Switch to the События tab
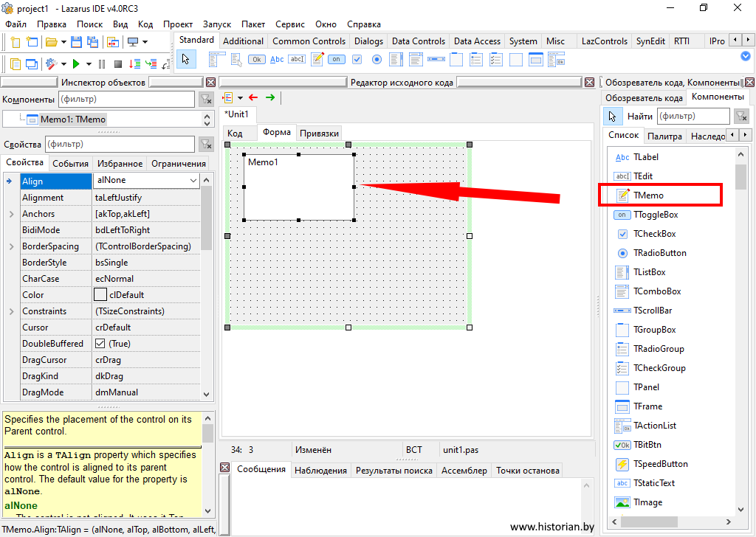 [71, 164]
